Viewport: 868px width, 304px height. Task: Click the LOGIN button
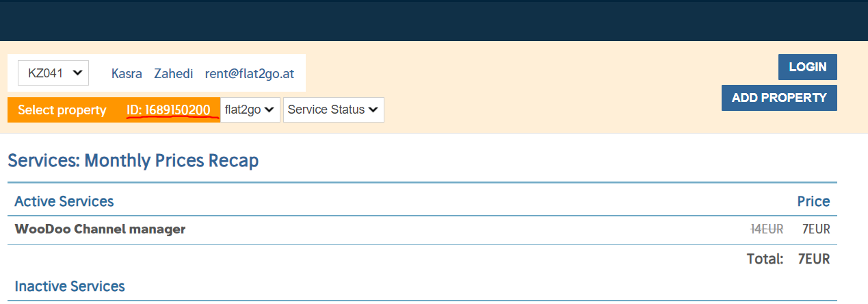[x=807, y=67]
